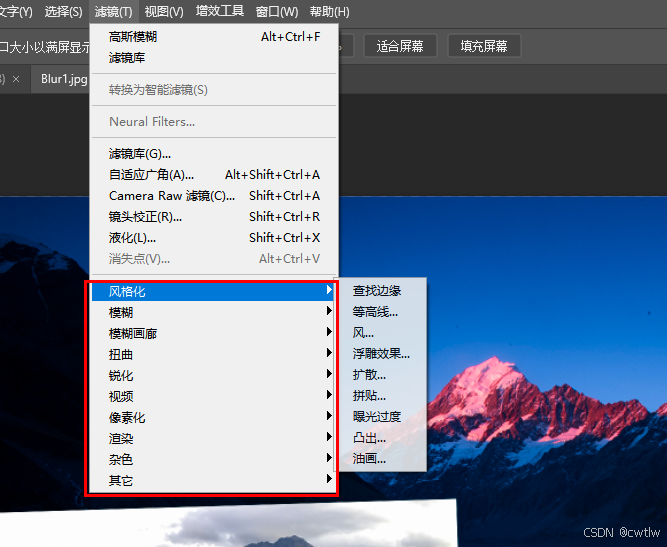The width and height of the screenshot is (667, 547).
Task: Apply last filter 高斯模糊
Action: click(214, 37)
